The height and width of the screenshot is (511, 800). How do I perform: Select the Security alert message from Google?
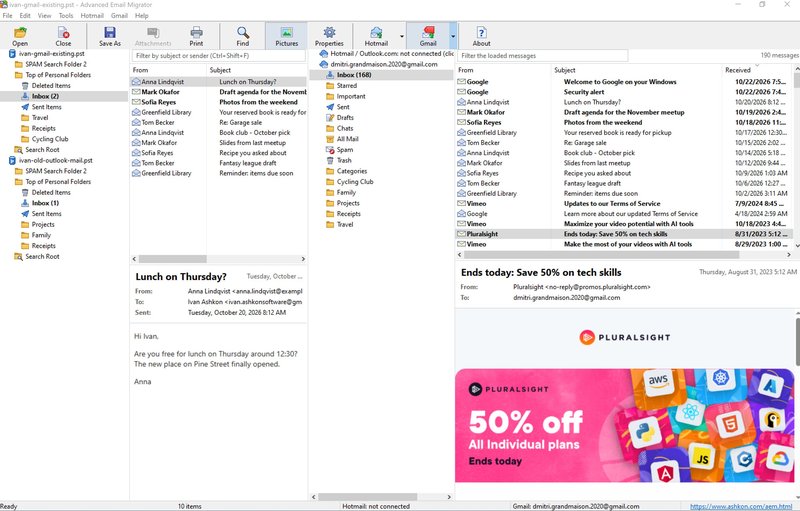pos(624,92)
